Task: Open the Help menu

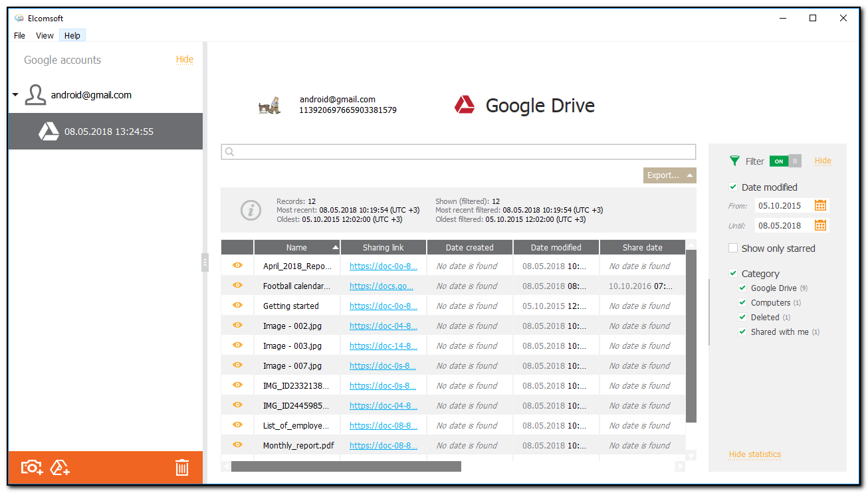Action: [72, 35]
